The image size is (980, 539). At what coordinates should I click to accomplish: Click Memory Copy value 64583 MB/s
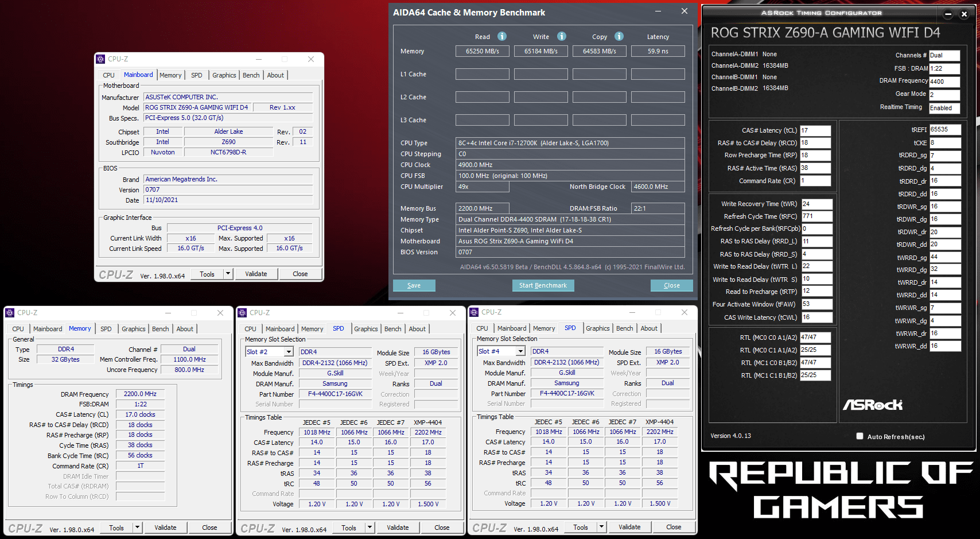click(600, 51)
